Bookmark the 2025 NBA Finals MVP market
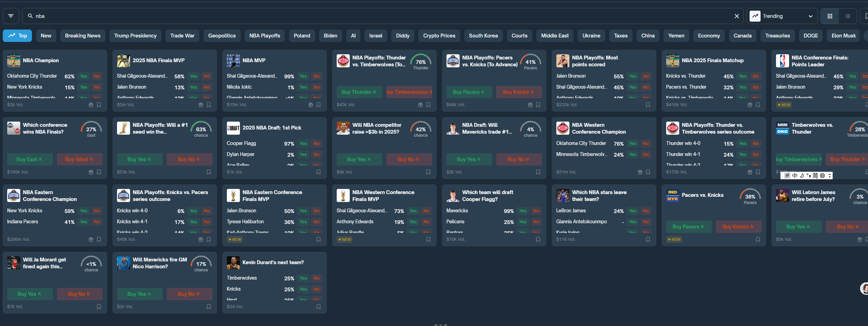Viewport: 868px width, 326px height. pyautogui.click(x=209, y=105)
